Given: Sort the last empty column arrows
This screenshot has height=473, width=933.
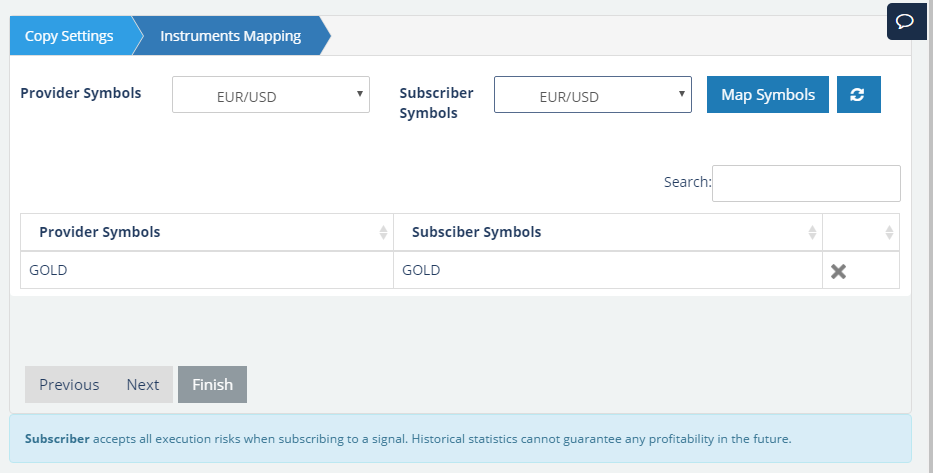Looking at the screenshot, I should pos(889,232).
